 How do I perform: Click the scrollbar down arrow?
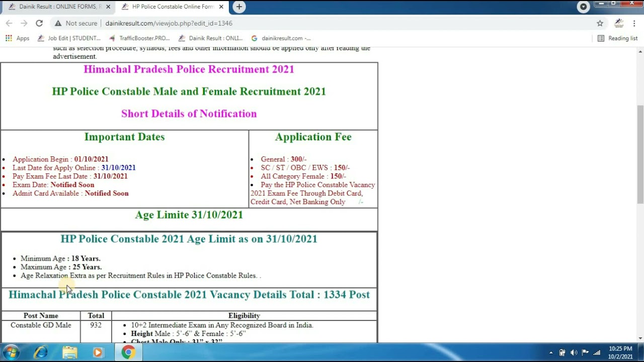click(640, 338)
